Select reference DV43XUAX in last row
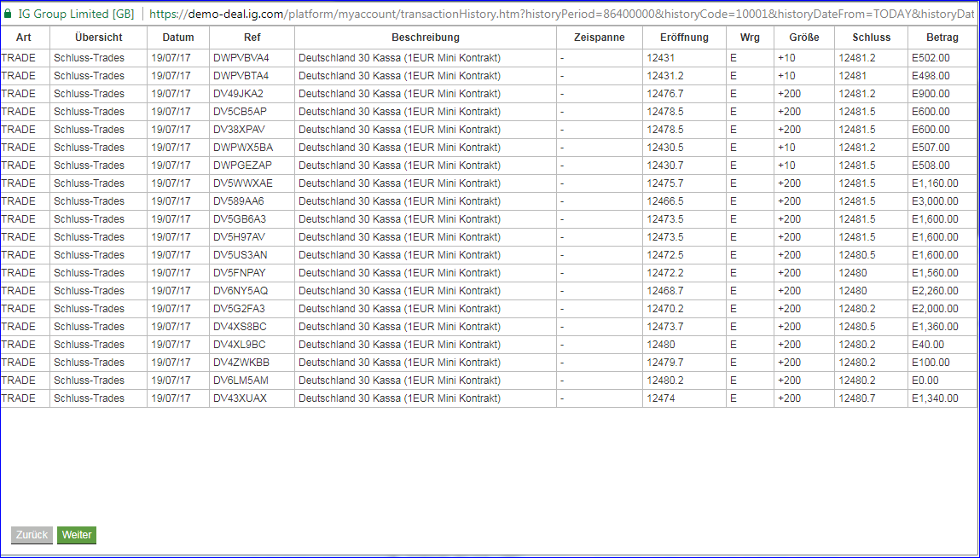The width and height of the screenshot is (980, 558). pos(252,398)
